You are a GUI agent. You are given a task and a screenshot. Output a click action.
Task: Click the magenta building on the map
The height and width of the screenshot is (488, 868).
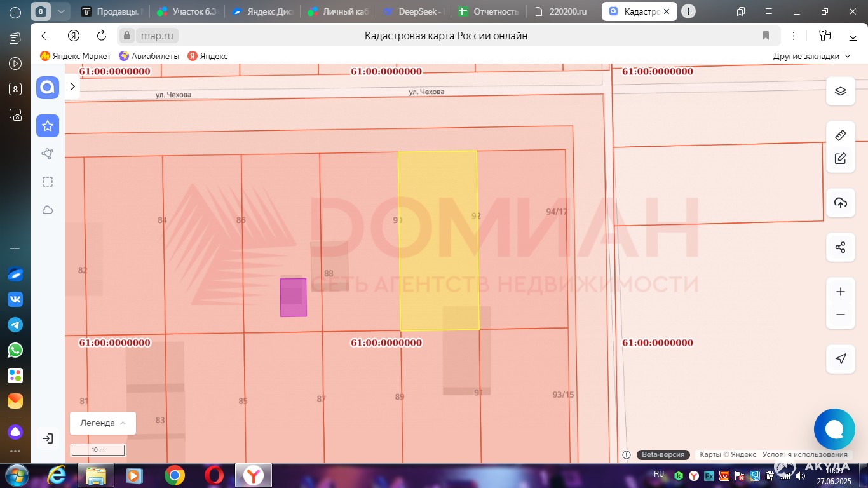293,297
